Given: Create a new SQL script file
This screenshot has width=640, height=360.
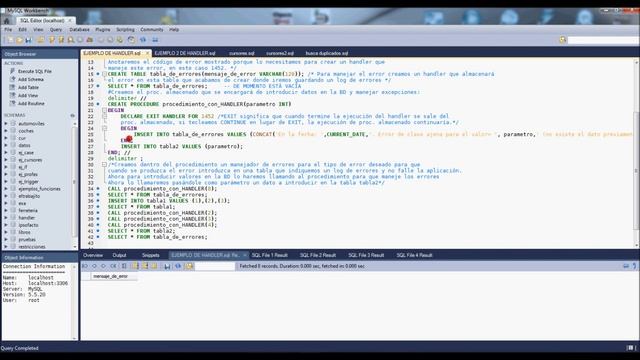Looking at the screenshot, I should [x=10, y=40].
